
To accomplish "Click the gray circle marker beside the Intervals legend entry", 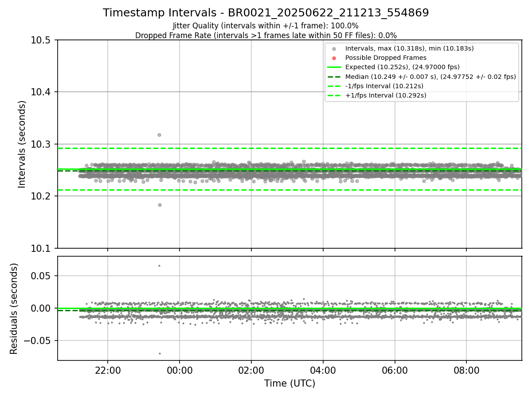I will (x=334, y=49).
